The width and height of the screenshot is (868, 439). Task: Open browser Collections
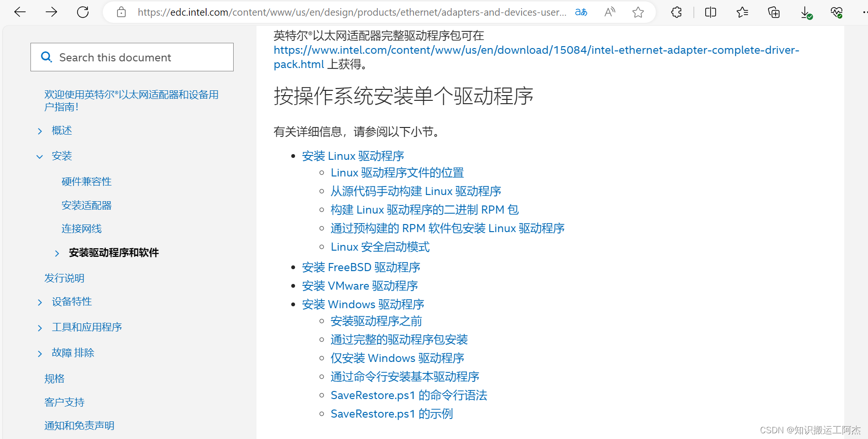point(774,12)
